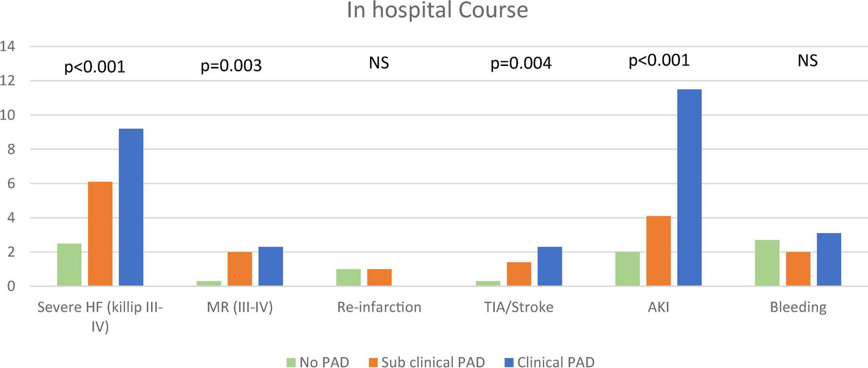Click the p<0.001 label above AKI
This screenshot has height=368, width=868.
click(659, 61)
